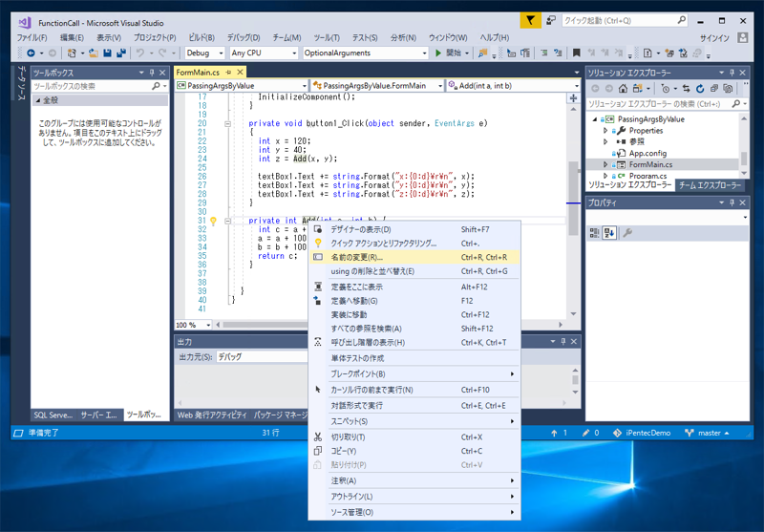Click the 開始 start debugging button
764x532 pixels.
click(x=449, y=53)
